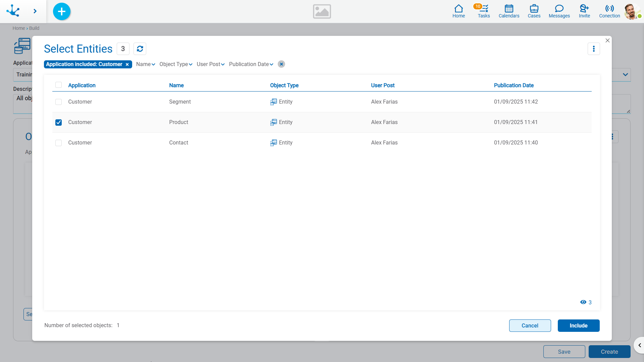Click the blue plus create button

click(x=62, y=11)
